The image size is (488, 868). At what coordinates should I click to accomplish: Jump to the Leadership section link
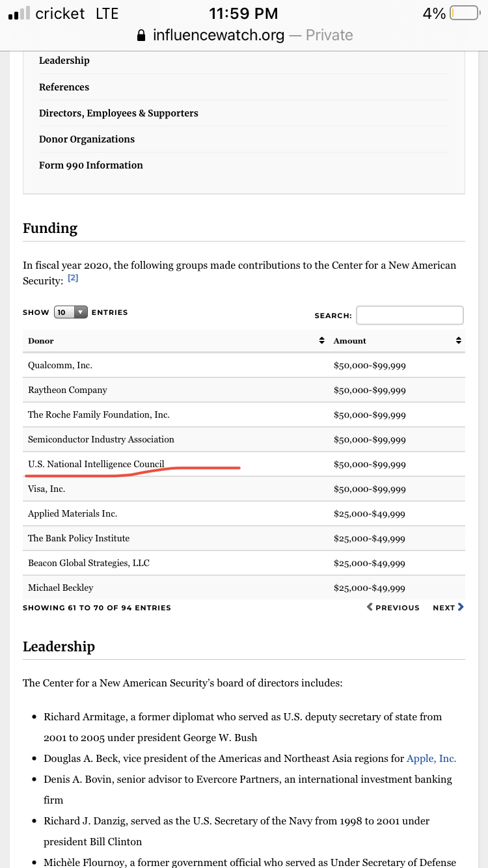click(x=64, y=61)
